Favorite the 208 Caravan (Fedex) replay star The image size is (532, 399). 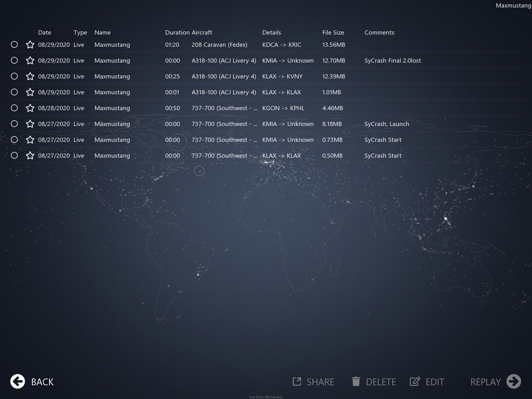[x=30, y=45]
